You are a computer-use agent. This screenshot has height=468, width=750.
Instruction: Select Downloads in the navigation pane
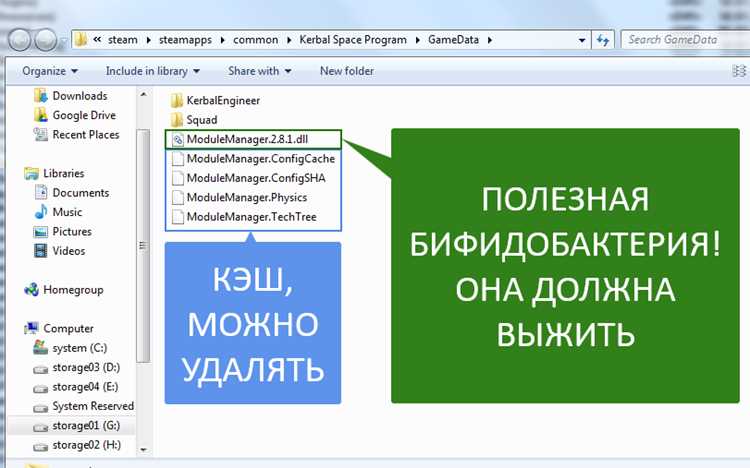pyautogui.click(x=80, y=96)
